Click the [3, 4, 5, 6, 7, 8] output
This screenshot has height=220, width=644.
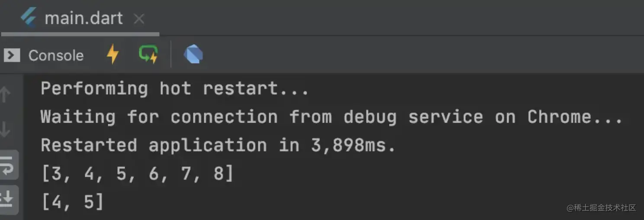(x=137, y=174)
